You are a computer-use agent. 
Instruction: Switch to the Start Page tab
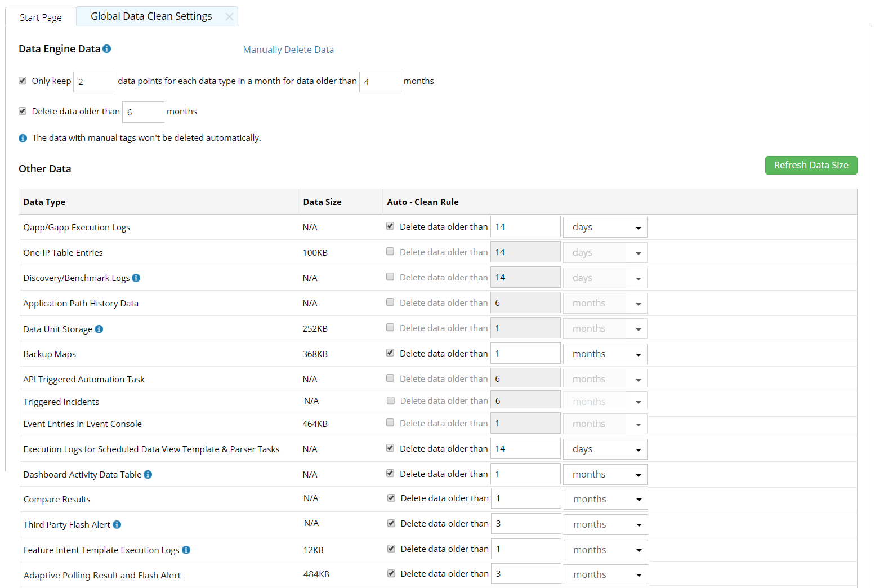[x=41, y=17]
